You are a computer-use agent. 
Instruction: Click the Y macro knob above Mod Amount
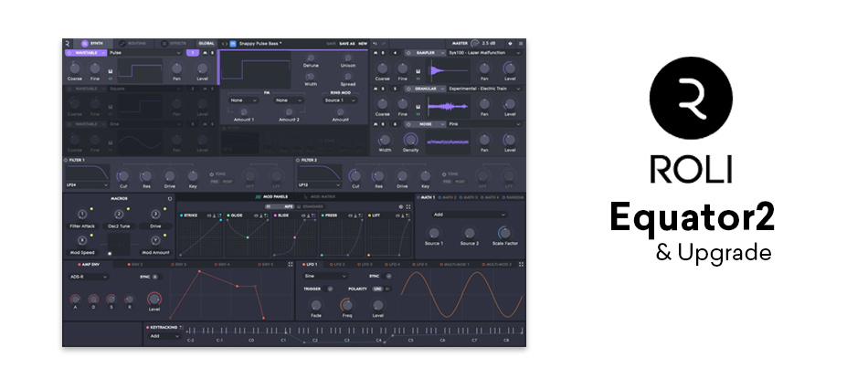pyautogui.click(x=155, y=240)
